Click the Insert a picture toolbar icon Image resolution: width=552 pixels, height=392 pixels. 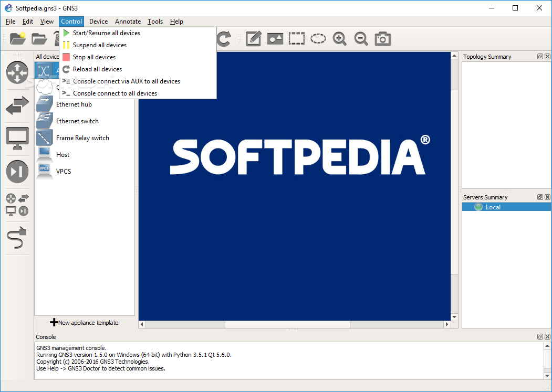coord(275,39)
